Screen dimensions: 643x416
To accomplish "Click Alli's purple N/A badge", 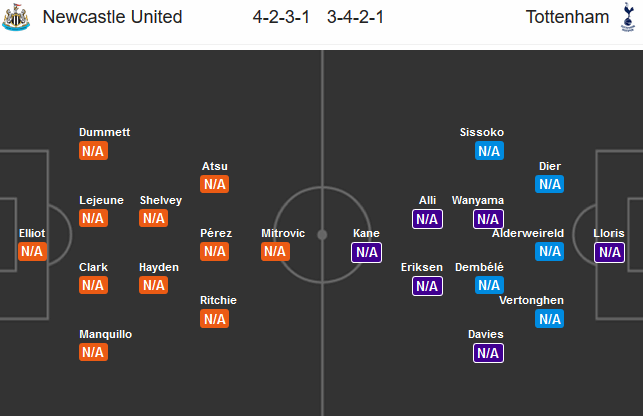I will [x=427, y=218].
